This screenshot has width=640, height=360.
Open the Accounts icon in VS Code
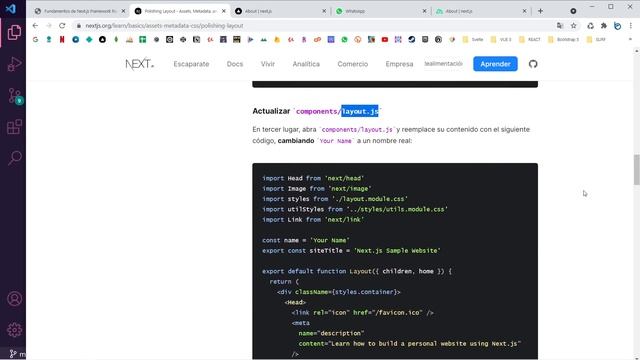tap(14, 299)
